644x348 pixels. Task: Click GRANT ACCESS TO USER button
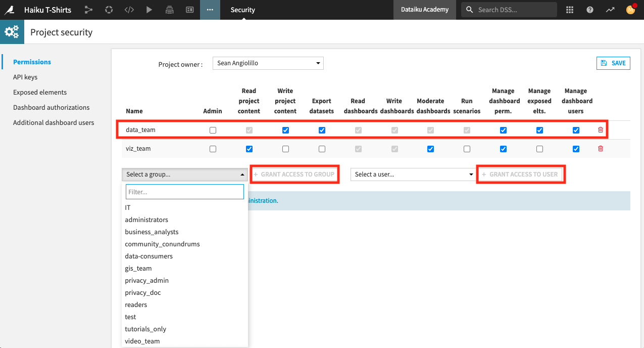pos(520,175)
